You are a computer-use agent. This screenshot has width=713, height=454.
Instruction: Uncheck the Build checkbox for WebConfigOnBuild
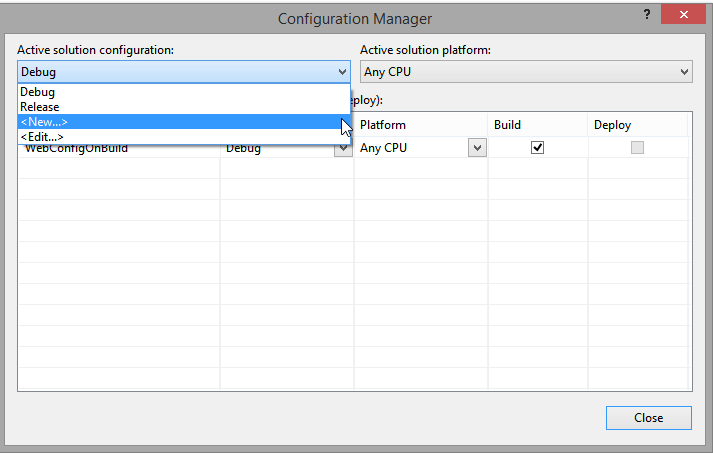(537, 147)
